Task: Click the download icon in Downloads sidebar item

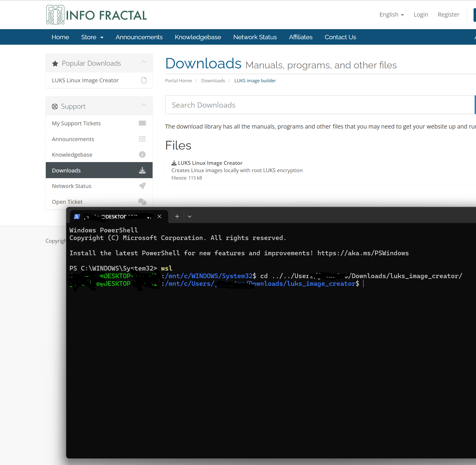Action: tap(142, 171)
